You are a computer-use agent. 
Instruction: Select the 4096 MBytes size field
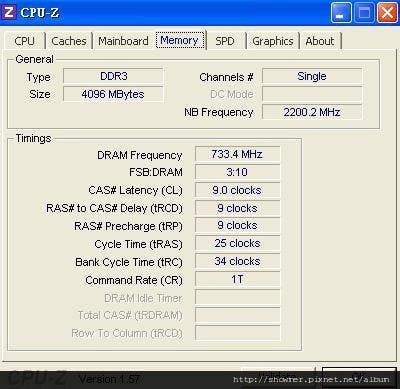[113, 94]
